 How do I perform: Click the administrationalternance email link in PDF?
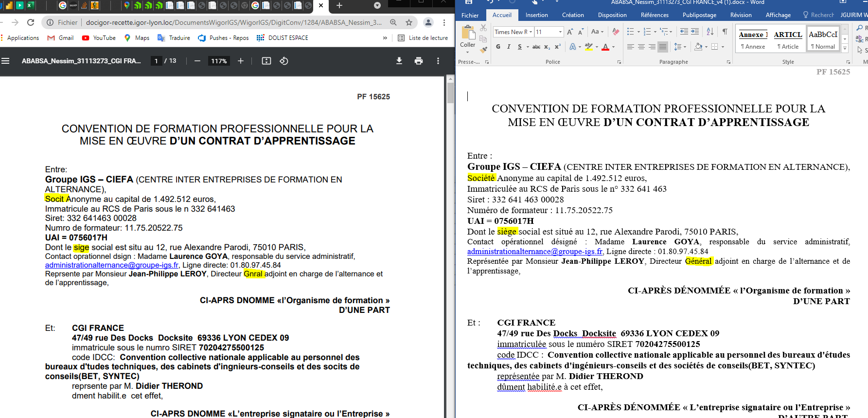(x=112, y=265)
